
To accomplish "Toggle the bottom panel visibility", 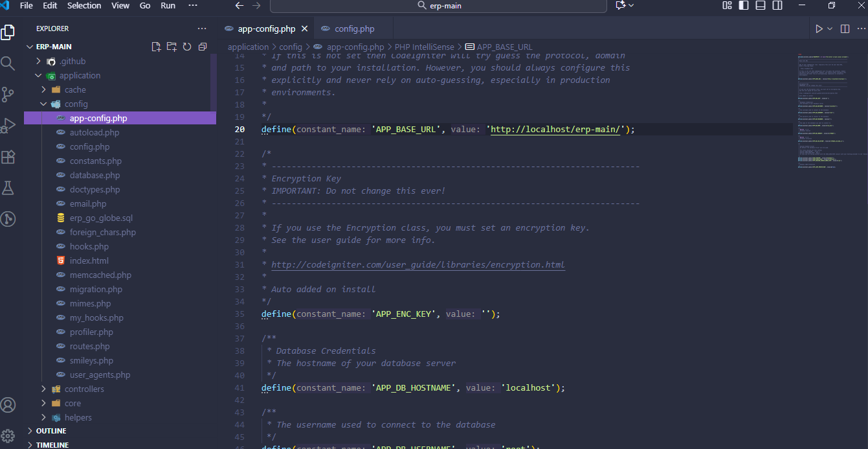I will click(x=761, y=5).
